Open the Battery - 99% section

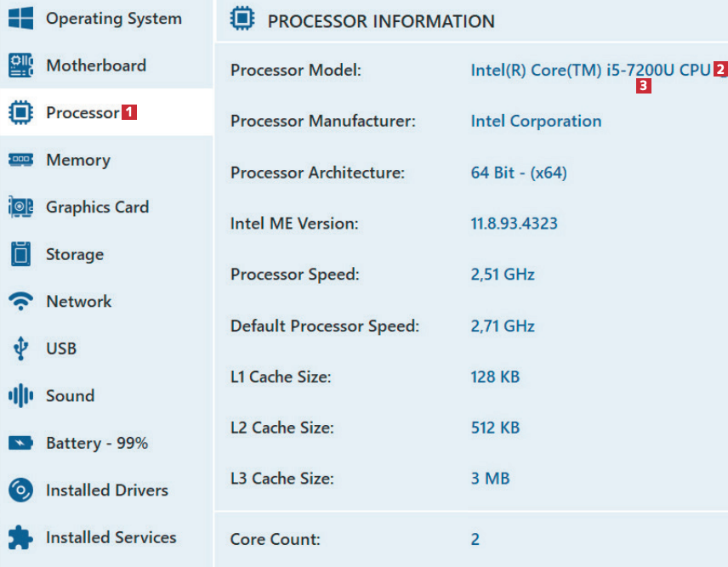click(x=97, y=443)
